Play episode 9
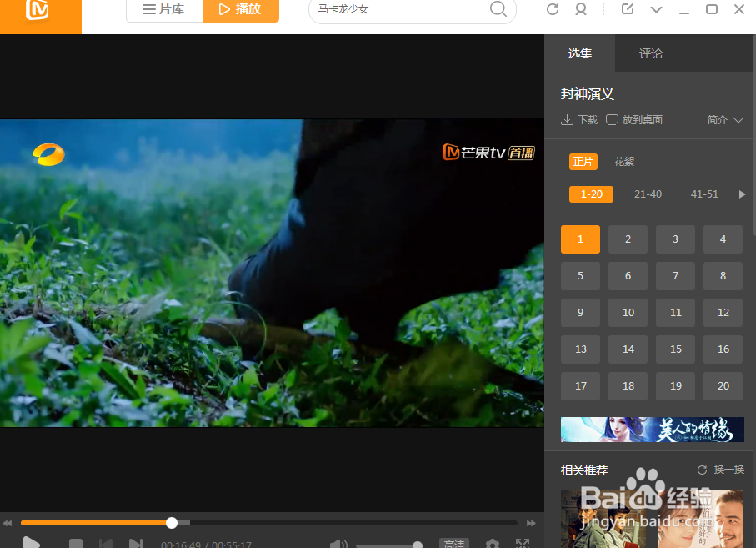This screenshot has width=756, height=548. pyautogui.click(x=580, y=313)
